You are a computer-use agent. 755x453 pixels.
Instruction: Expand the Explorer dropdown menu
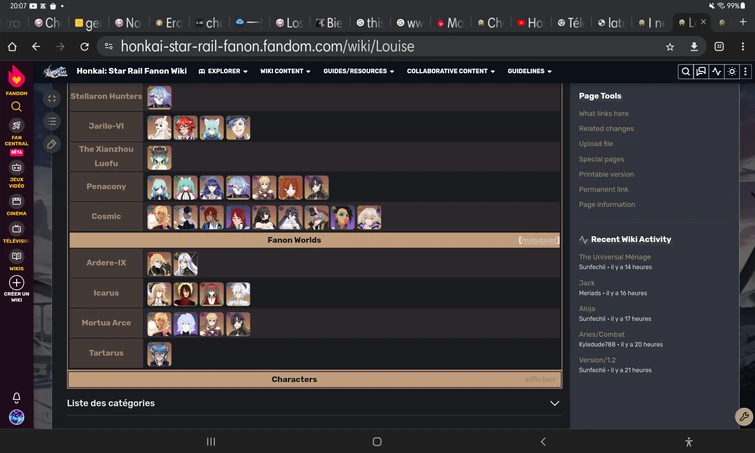223,71
